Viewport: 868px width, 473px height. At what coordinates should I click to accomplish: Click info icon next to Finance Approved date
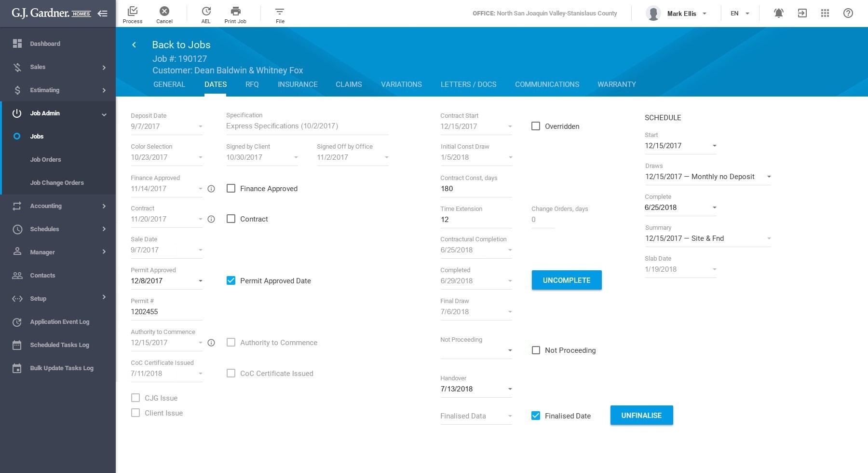pos(211,189)
